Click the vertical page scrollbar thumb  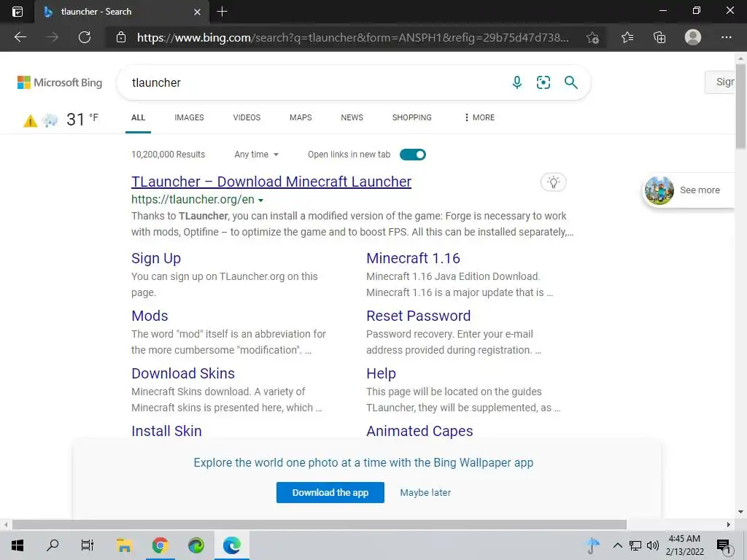pos(740,106)
